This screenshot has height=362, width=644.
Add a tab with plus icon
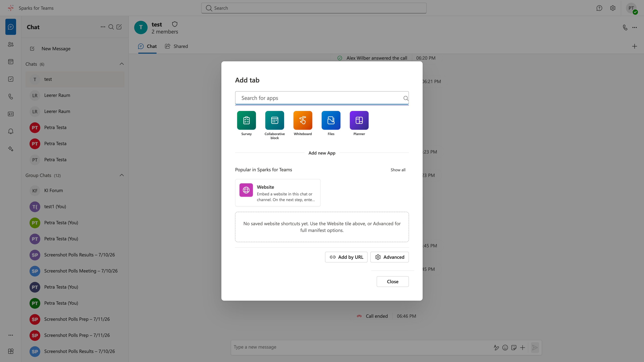[x=634, y=46]
